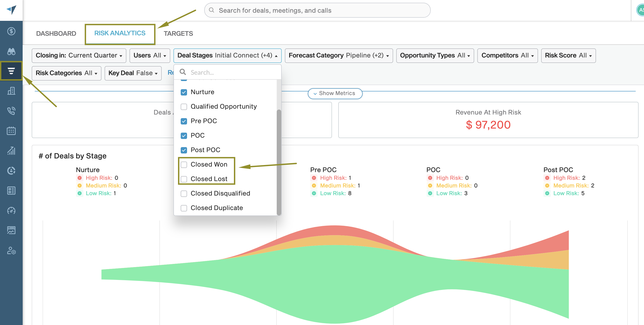
Task: Open the image board sidebar icon
Action: pos(11,230)
